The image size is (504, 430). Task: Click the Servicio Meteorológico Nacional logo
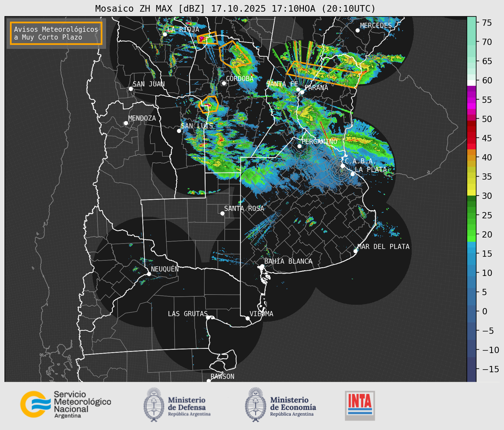[x=65, y=404]
